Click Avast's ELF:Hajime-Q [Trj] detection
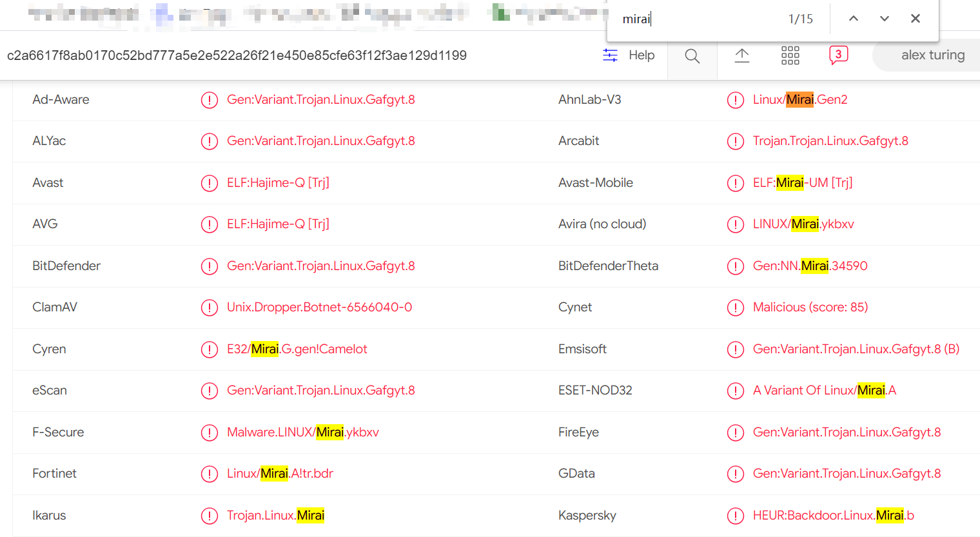980x537 pixels. point(278,183)
